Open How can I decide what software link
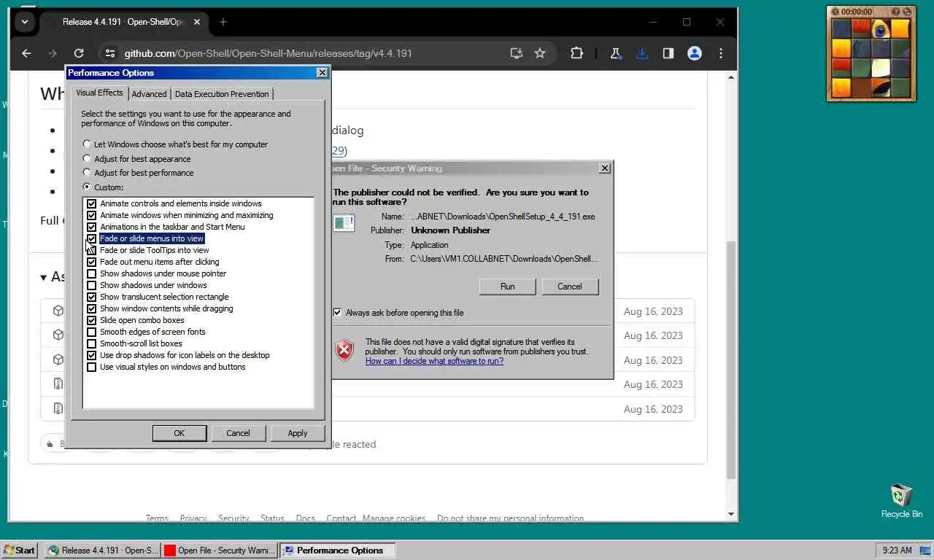 [x=434, y=361]
